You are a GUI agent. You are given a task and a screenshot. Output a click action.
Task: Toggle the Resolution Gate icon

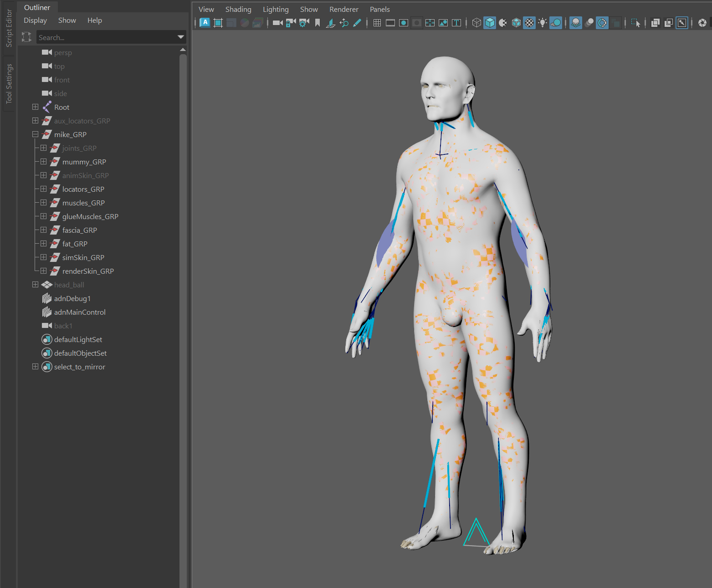[403, 22]
